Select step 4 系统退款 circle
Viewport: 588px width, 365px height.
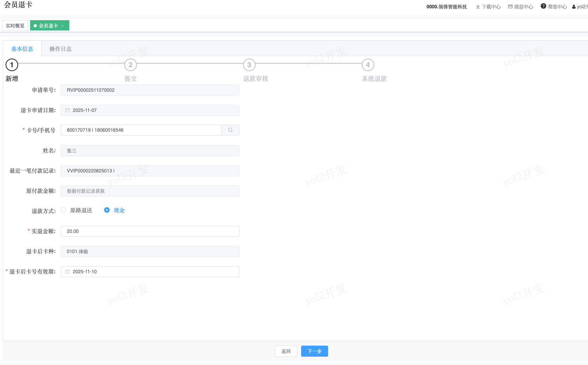(368, 65)
